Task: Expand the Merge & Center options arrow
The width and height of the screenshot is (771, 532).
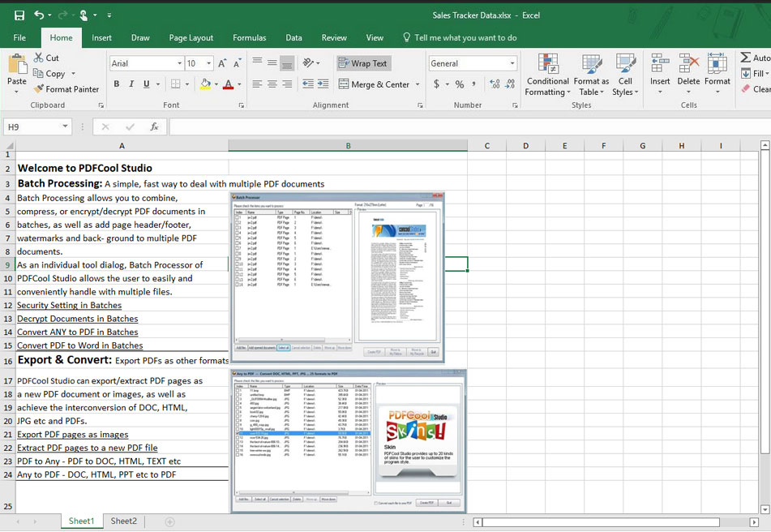Action: point(418,84)
